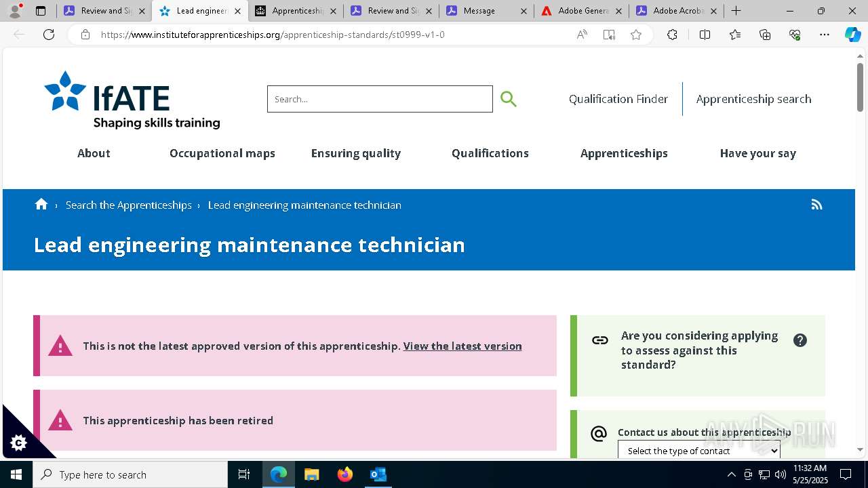This screenshot has width=868, height=488.
Task: Open the cookie settings gear icon
Action: [19, 443]
